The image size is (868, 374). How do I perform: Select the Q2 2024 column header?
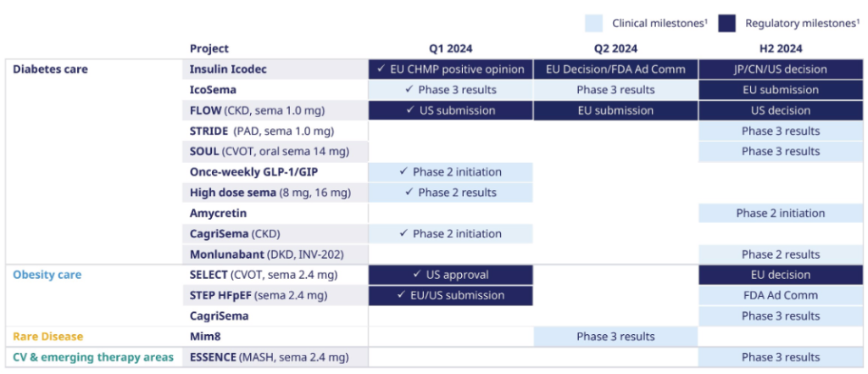tap(615, 48)
